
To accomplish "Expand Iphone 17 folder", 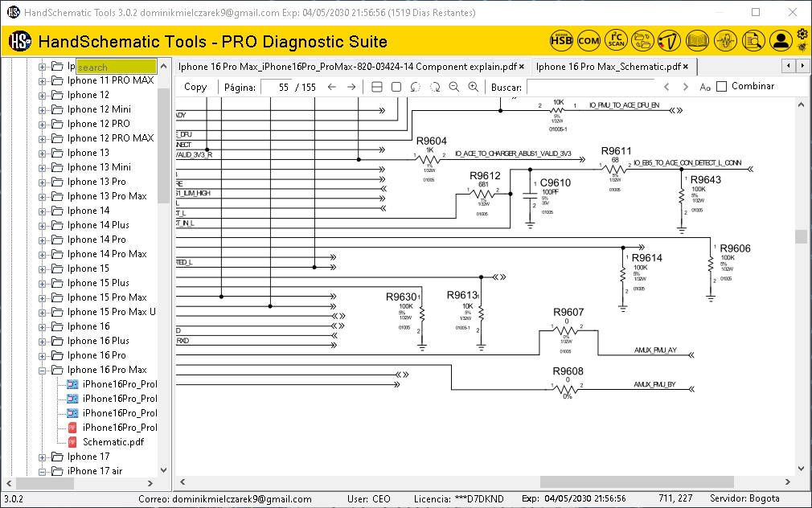I will coord(42,457).
